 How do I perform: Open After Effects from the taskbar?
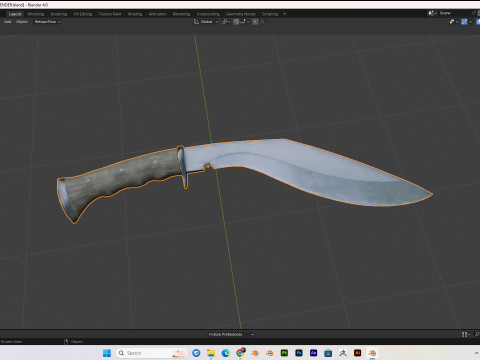(x=314, y=353)
